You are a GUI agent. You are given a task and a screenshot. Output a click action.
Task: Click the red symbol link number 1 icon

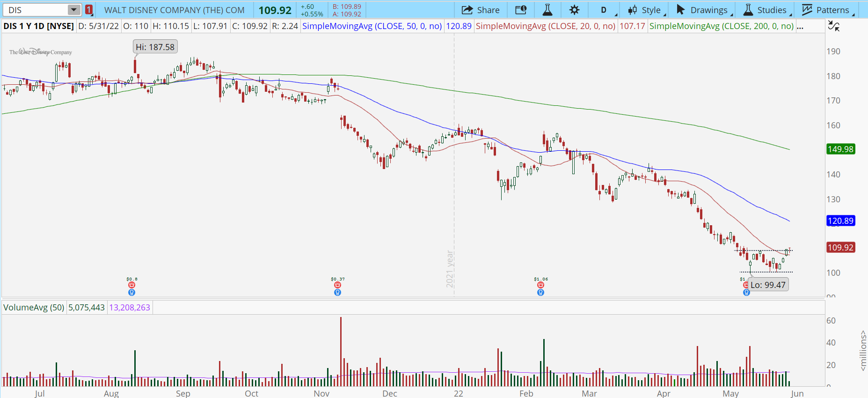pos(89,10)
